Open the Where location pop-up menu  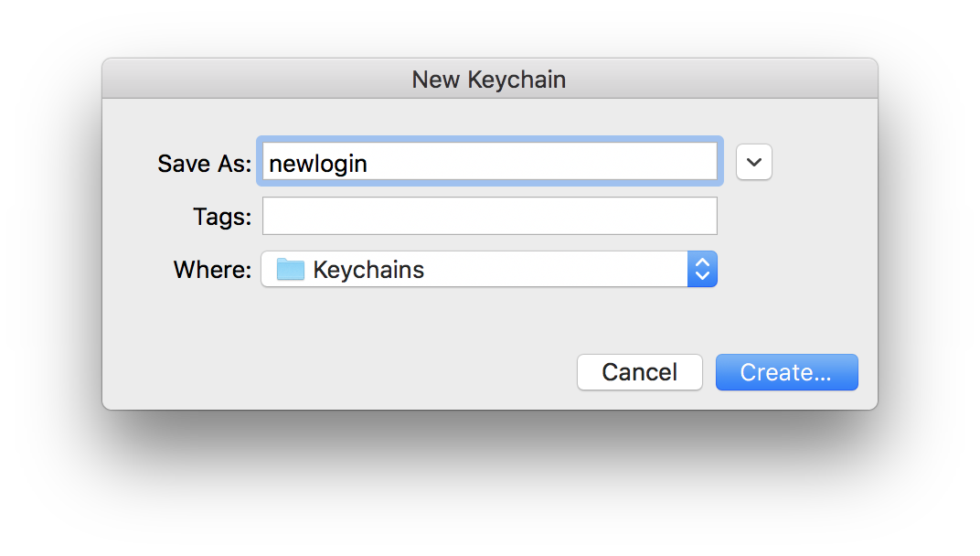click(x=488, y=270)
